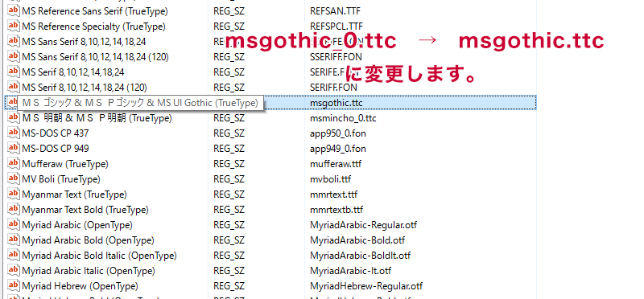Image resolution: width=644 pixels, height=299 pixels.
Task: Click the ab icon beside Myriad Arabic Bold Italic
Action: [14, 256]
